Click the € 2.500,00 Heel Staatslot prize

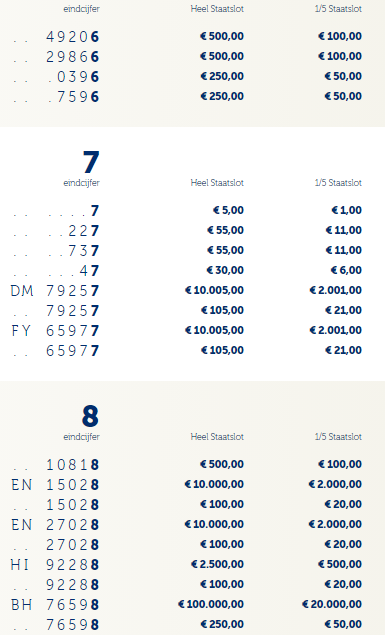pyautogui.click(x=217, y=564)
